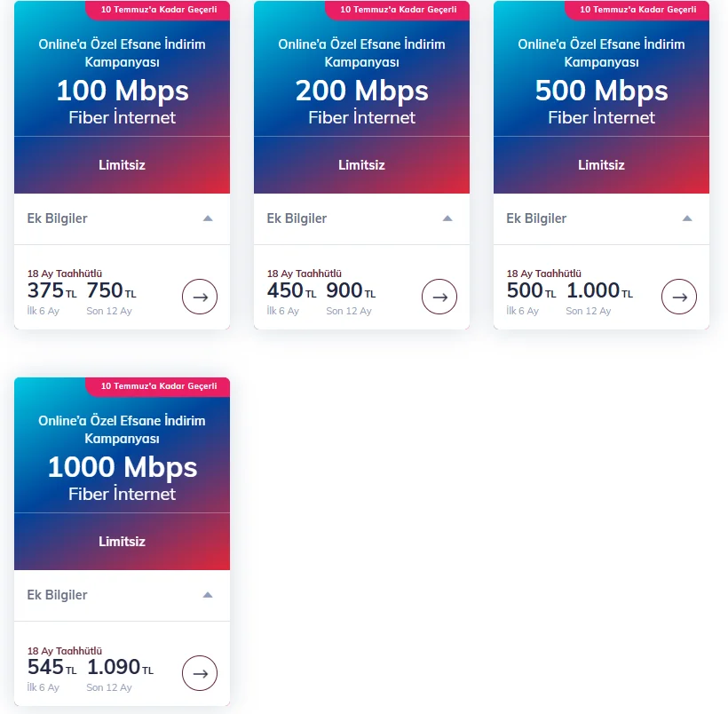Open the 200 Mbps Fiber İnternet heading
728x714 pixels.
pos(361,102)
